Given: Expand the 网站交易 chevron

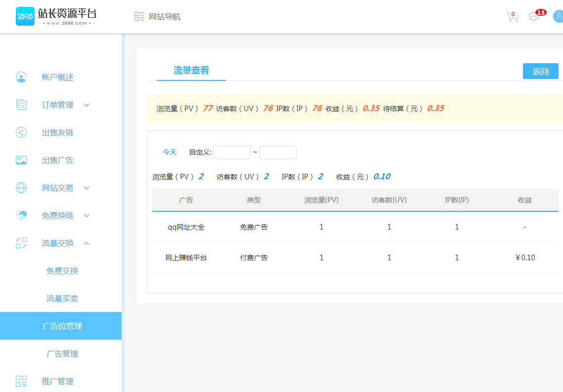Looking at the screenshot, I should (87, 188).
